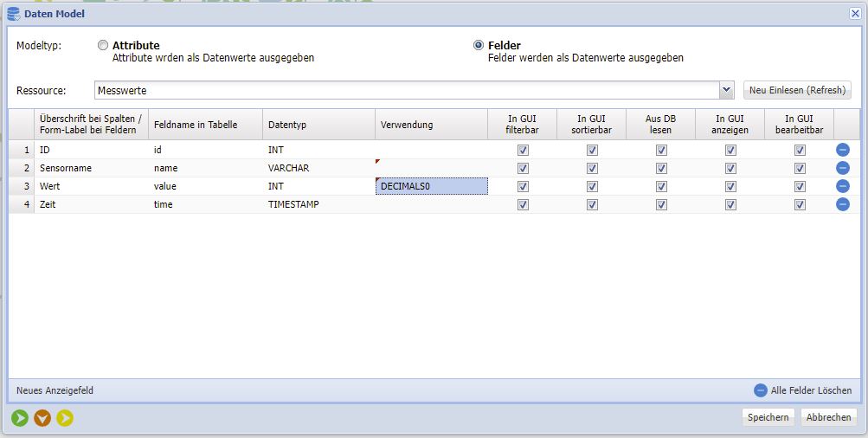Image resolution: width=868 pixels, height=438 pixels.
Task: Click the Speichern button
Action: [x=768, y=417]
